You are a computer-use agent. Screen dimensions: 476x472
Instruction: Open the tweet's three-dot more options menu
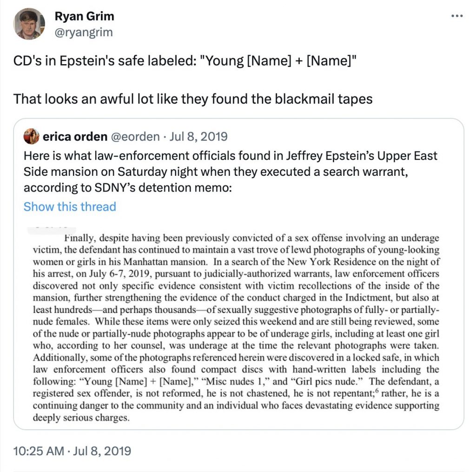(x=457, y=16)
